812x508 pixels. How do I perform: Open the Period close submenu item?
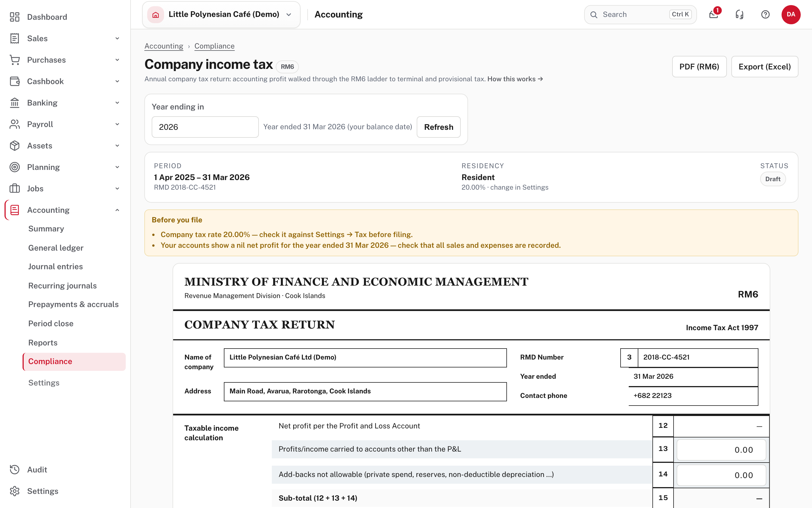click(x=51, y=323)
